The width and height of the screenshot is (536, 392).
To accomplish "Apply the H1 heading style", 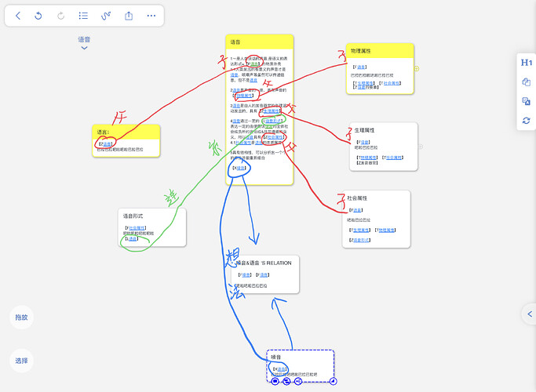I will (527, 63).
